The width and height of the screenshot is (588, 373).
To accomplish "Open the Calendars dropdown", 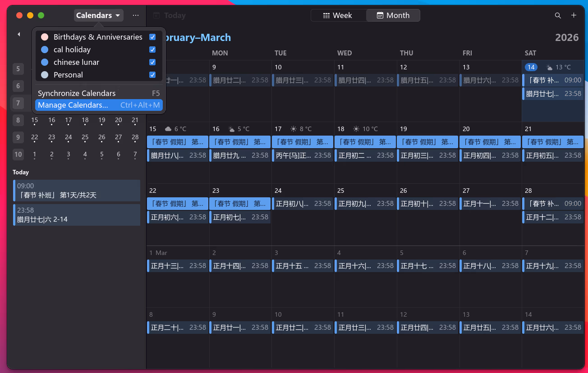I will (98, 15).
